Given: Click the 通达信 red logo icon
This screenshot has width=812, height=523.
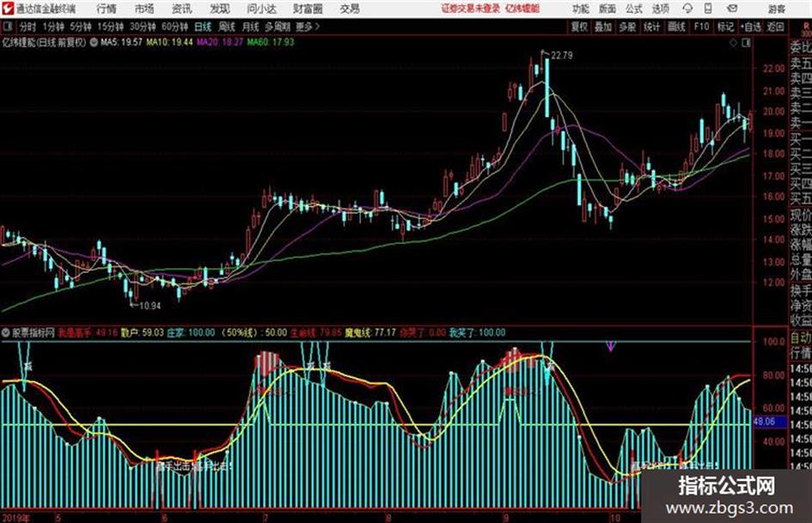Looking at the screenshot, I should 7,9.
